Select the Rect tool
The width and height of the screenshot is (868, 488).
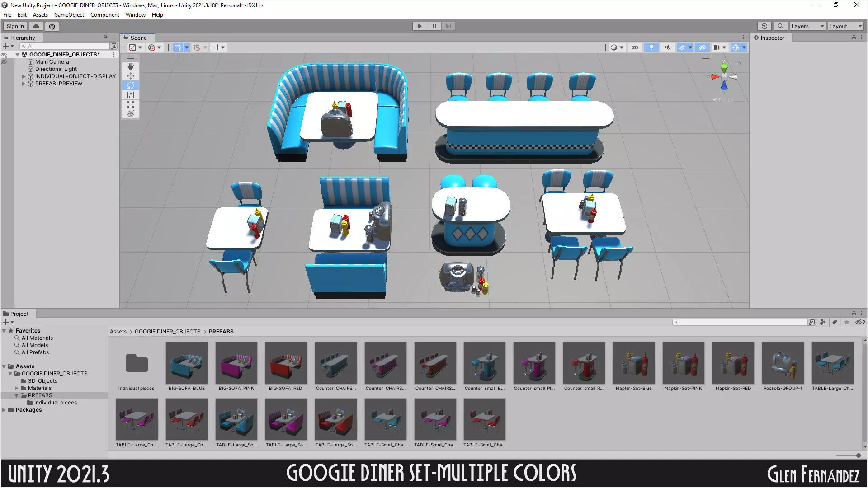131,104
